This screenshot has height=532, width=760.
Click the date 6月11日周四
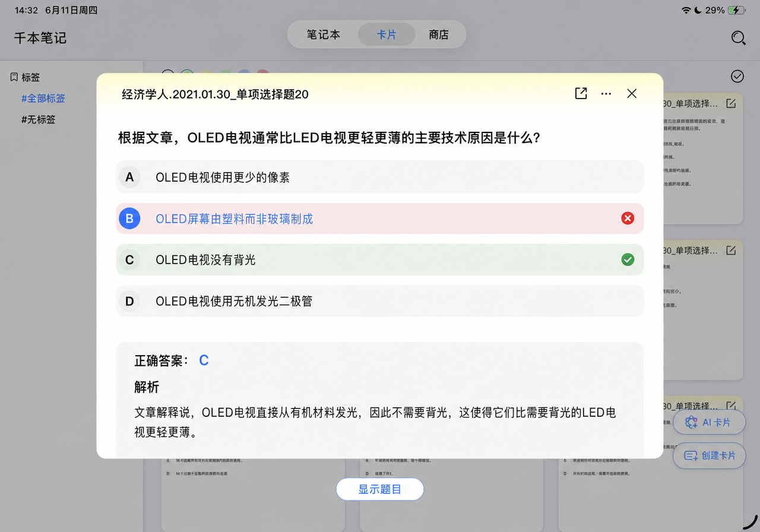coord(71,10)
